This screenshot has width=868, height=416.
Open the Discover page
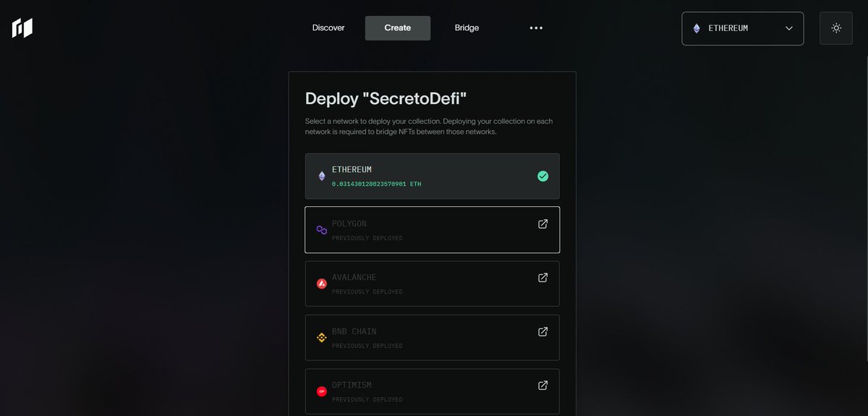[328, 28]
